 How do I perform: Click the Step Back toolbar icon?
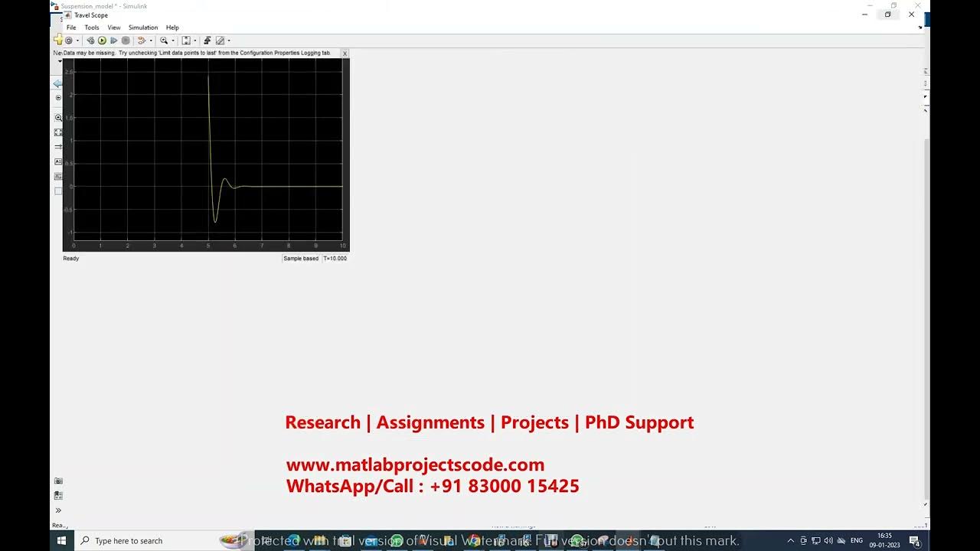pos(90,41)
